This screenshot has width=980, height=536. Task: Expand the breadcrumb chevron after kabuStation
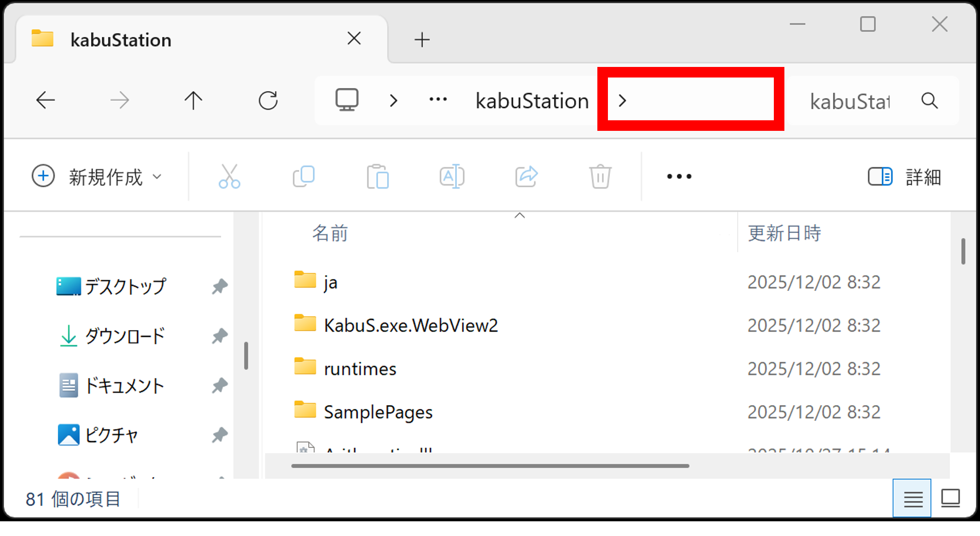tap(622, 100)
